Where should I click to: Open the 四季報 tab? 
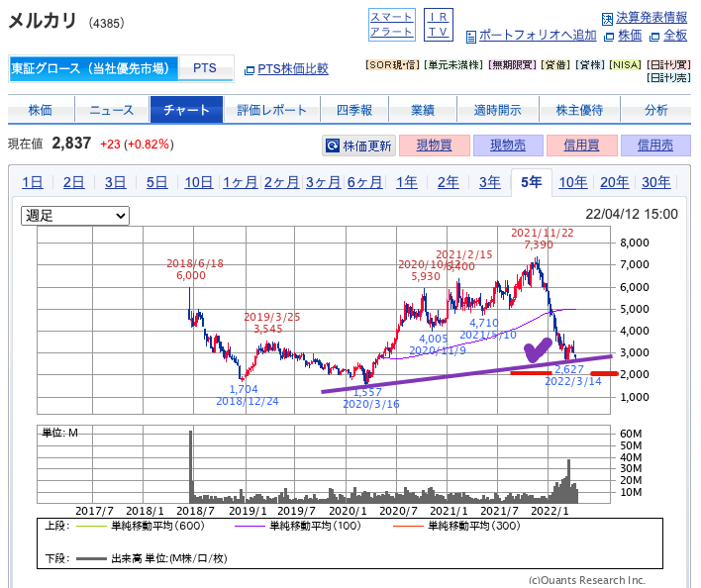[x=354, y=110]
